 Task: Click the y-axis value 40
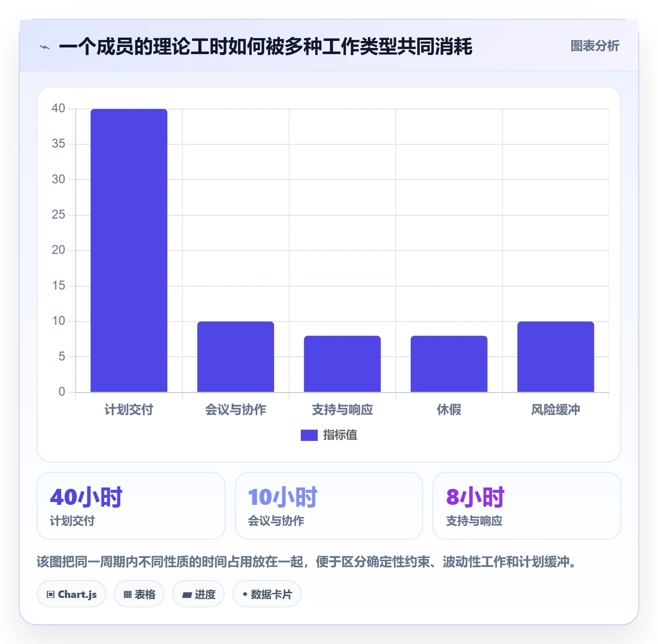(58, 109)
